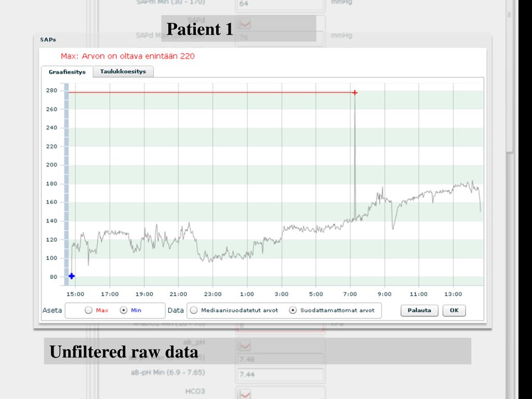Confirm with the OK button

[454, 311]
